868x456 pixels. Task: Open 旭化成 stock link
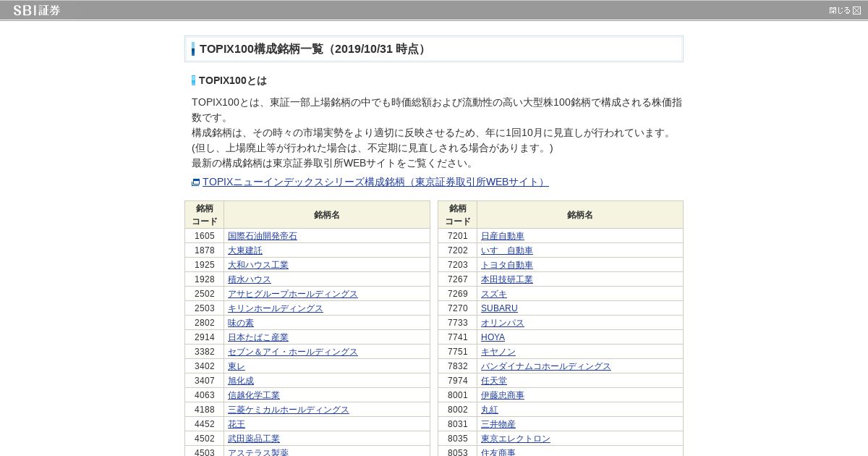click(241, 381)
